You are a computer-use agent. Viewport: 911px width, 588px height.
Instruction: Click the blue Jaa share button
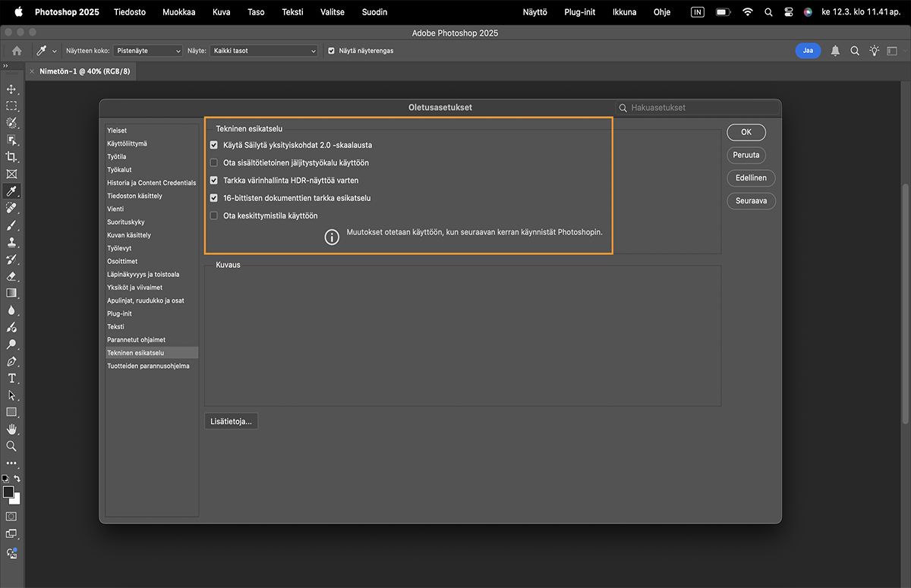click(x=808, y=51)
